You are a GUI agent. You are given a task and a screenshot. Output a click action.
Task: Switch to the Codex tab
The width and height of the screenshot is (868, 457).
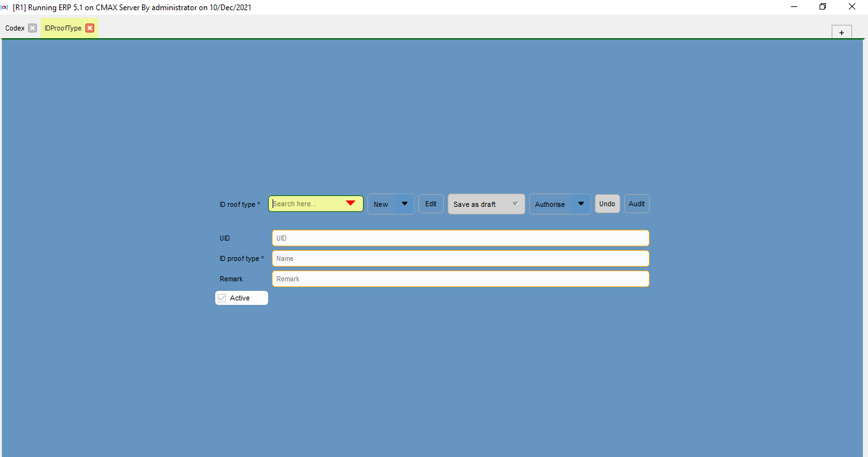pos(15,28)
